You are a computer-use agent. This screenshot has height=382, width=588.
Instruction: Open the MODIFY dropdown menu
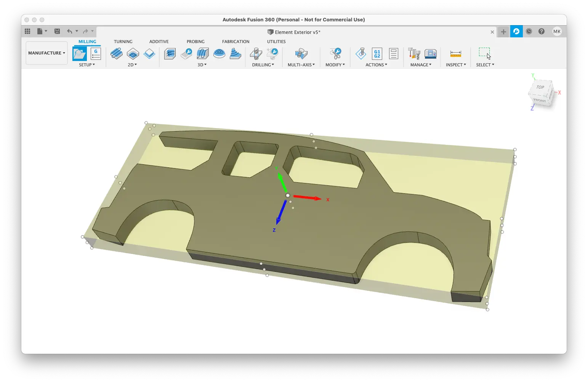coord(335,65)
